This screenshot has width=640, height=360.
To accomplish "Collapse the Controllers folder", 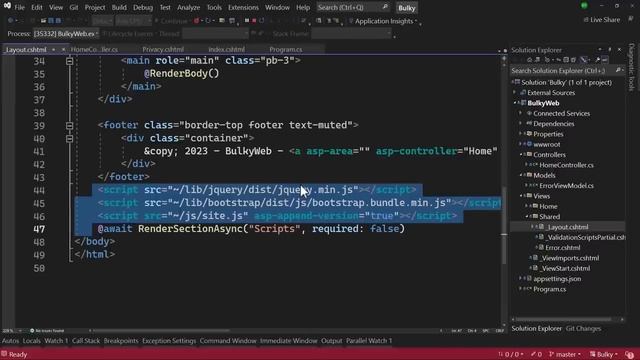I will coord(522,155).
